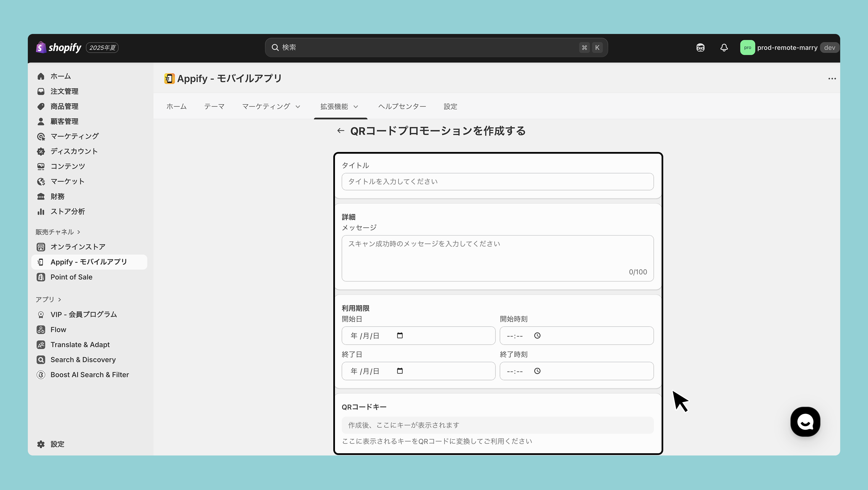The image size is (868, 490).
Task: Expand the アプリ sidebar section
Action: pyautogui.click(x=48, y=300)
